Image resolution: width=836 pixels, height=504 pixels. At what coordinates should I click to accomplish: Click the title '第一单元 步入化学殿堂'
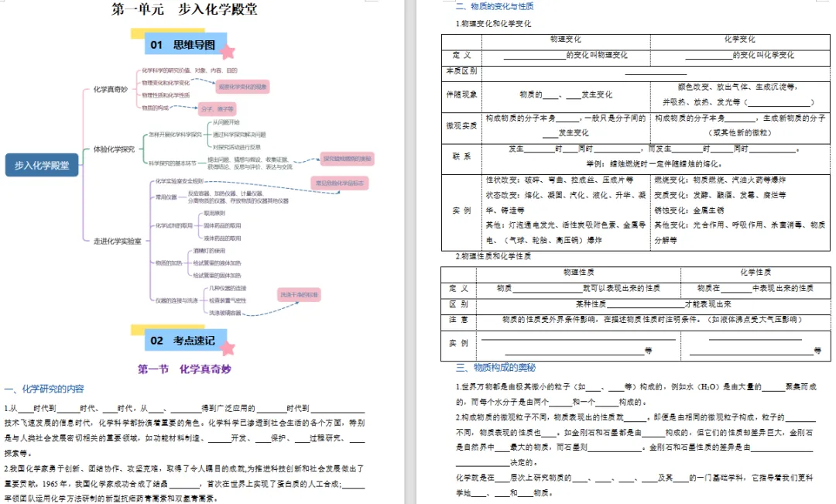pyautogui.click(x=184, y=9)
